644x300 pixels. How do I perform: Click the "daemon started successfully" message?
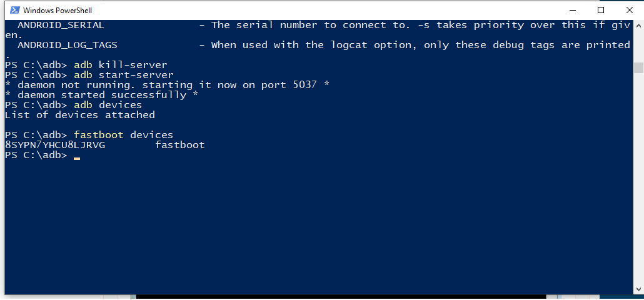click(101, 95)
